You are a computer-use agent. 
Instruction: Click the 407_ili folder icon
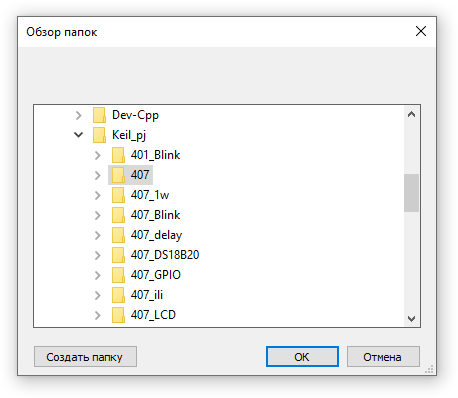pyautogui.click(x=118, y=295)
